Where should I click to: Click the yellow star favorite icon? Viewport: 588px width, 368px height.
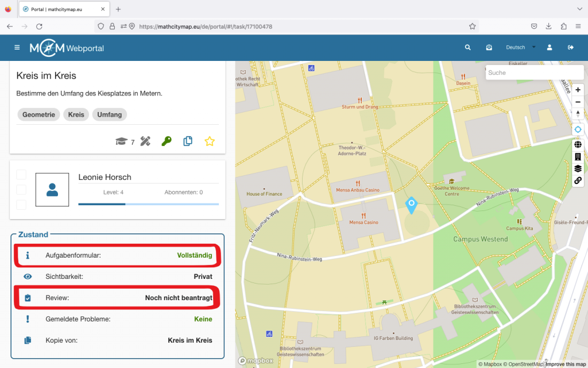click(210, 141)
